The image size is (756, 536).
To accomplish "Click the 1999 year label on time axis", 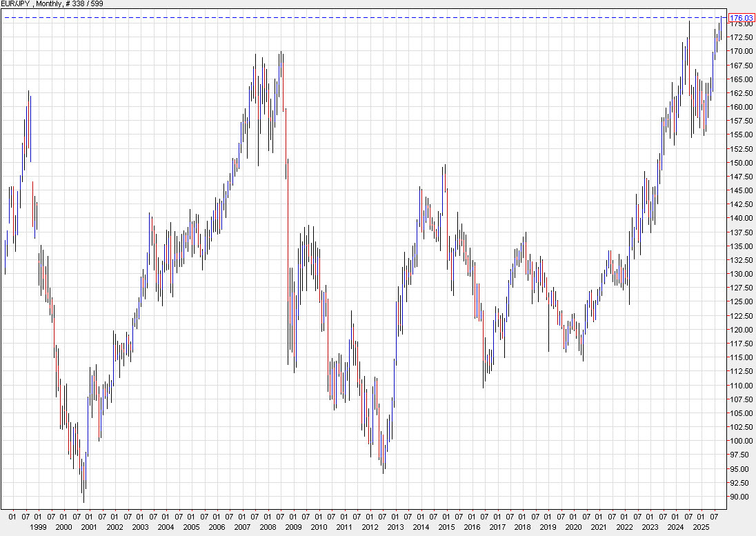I will tap(37, 526).
